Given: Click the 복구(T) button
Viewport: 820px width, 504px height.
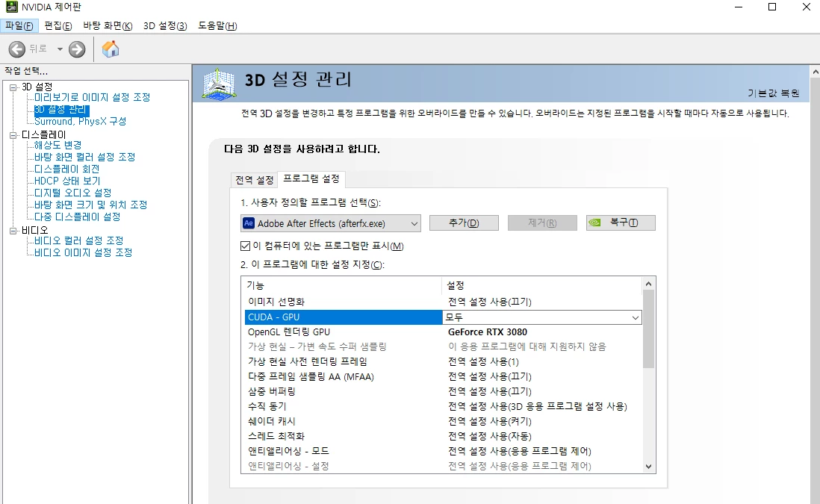Looking at the screenshot, I should pyautogui.click(x=621, y=223).
